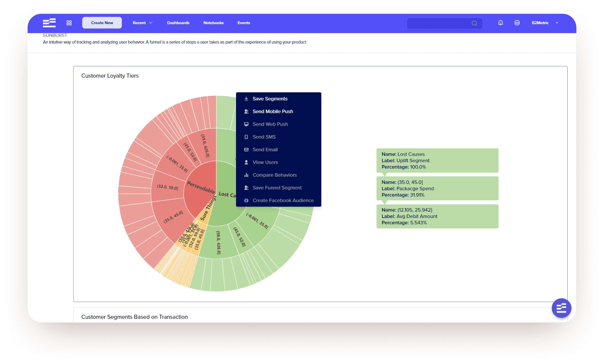Click the search magnifier icon

click(474, 23)
